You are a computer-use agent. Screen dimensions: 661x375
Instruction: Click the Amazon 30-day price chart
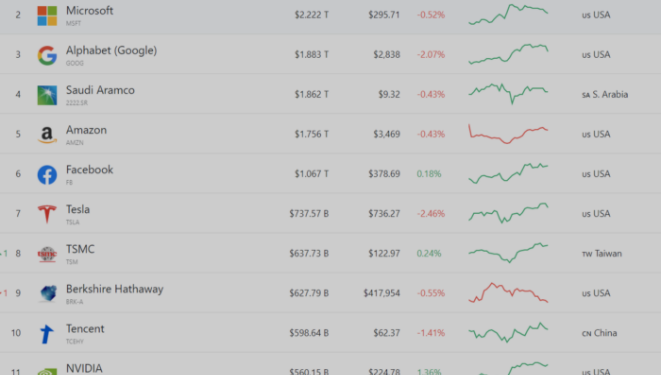[x=508, y=134]
